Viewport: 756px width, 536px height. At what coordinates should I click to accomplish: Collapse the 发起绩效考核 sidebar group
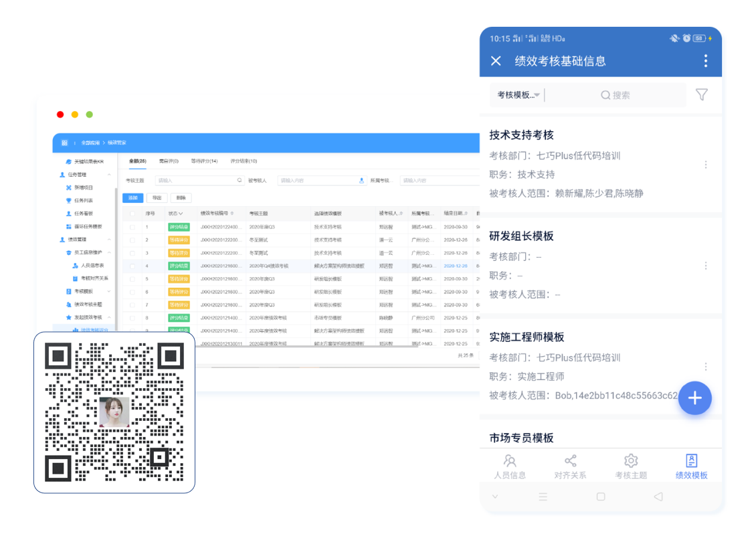pyautogui.click(x=110, y=317)
